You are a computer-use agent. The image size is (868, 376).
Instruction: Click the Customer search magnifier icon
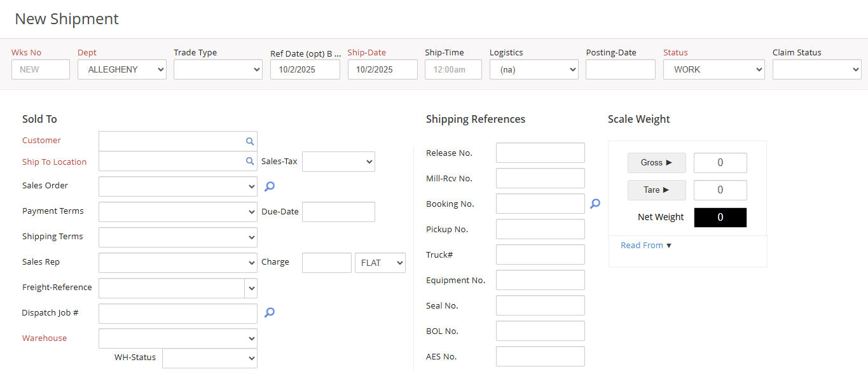(x=250, y=141)
